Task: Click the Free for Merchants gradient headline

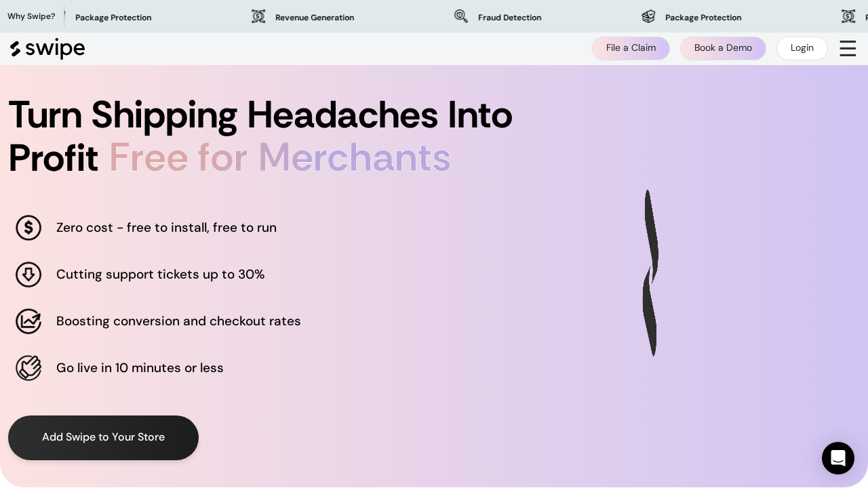Action: [279, 157]
